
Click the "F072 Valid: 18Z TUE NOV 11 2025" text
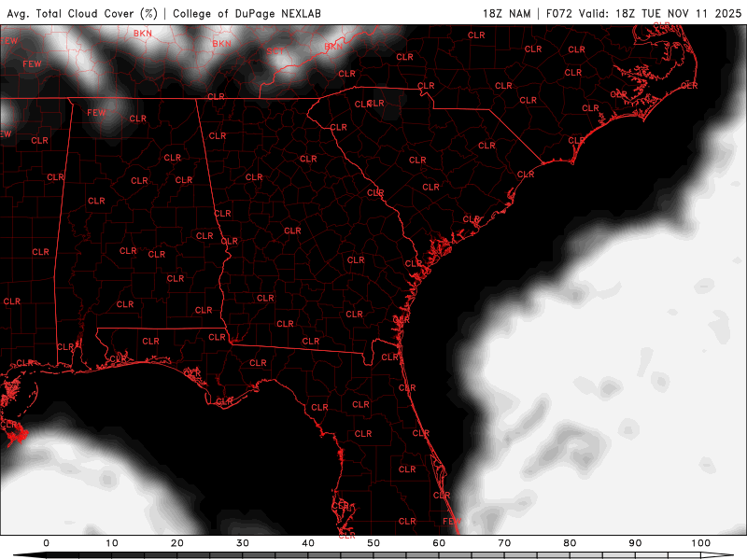tap(643, 13)
